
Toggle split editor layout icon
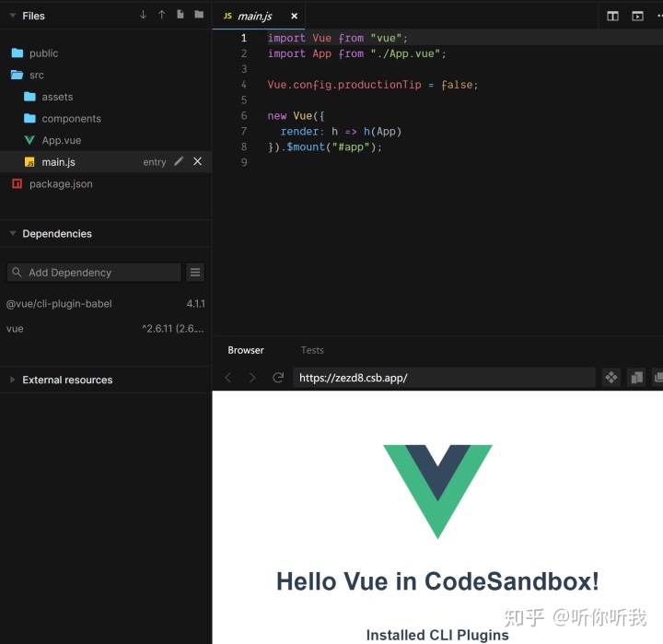pos(612,16)
